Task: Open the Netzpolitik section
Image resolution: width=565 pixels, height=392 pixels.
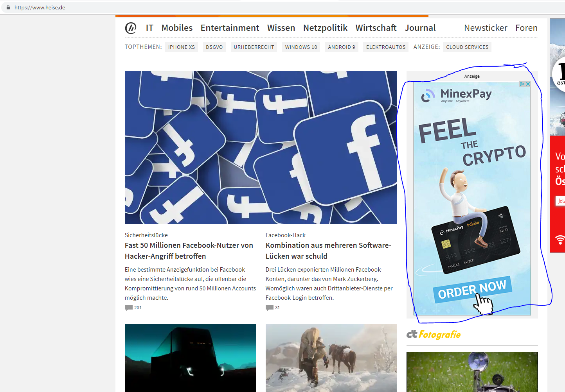Action: 325,28
